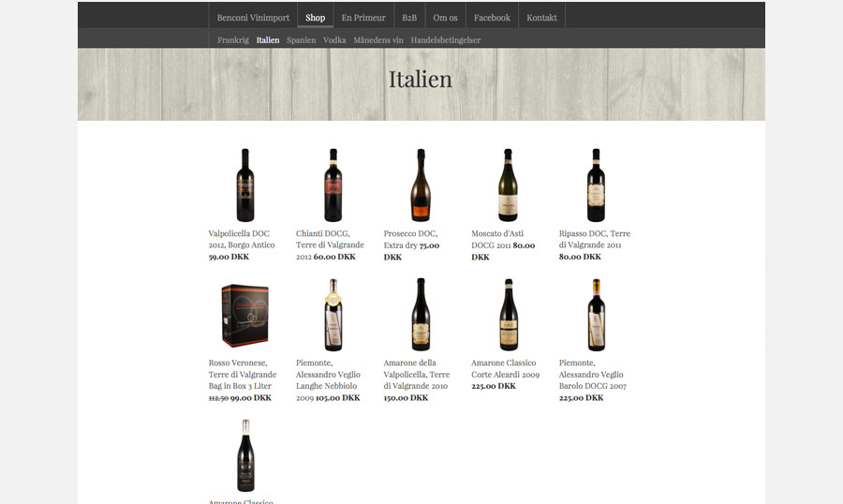This screenshot has height=504, width=843.
Task: Open the bottle image in the last row
Action: 245,455
